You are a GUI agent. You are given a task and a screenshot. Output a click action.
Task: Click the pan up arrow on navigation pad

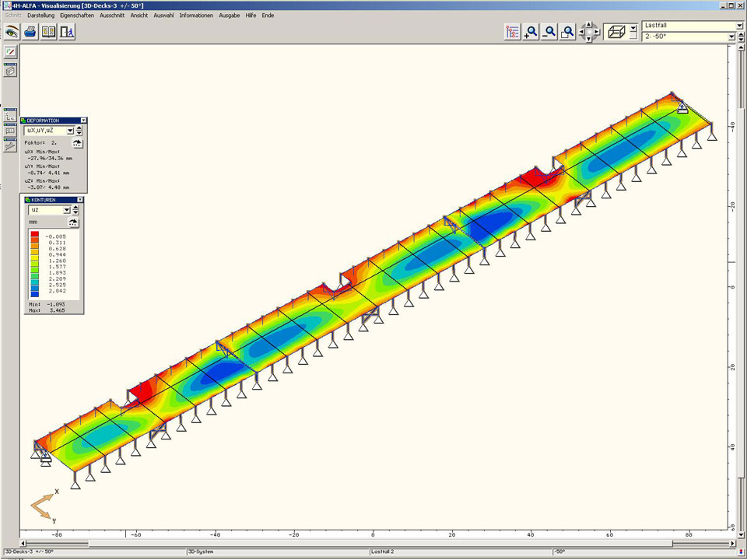[x=590, y=25]
